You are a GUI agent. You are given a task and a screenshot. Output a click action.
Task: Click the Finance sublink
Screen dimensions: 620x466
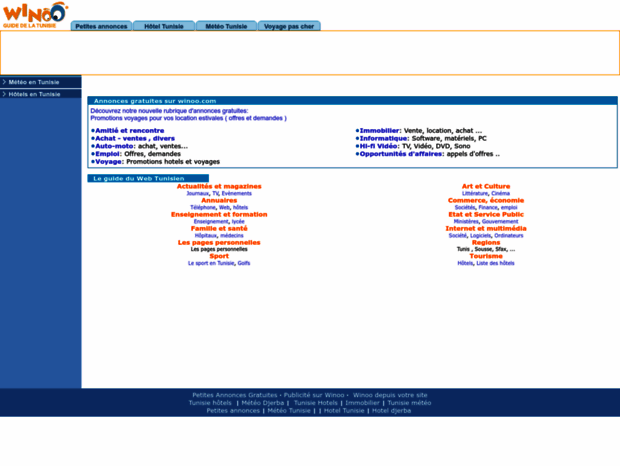click(x=488, y=207)
